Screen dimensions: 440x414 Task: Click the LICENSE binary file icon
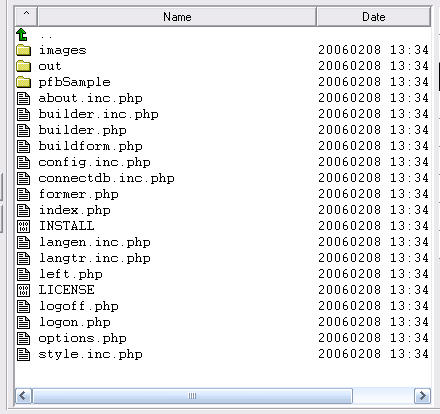point(23,290)
